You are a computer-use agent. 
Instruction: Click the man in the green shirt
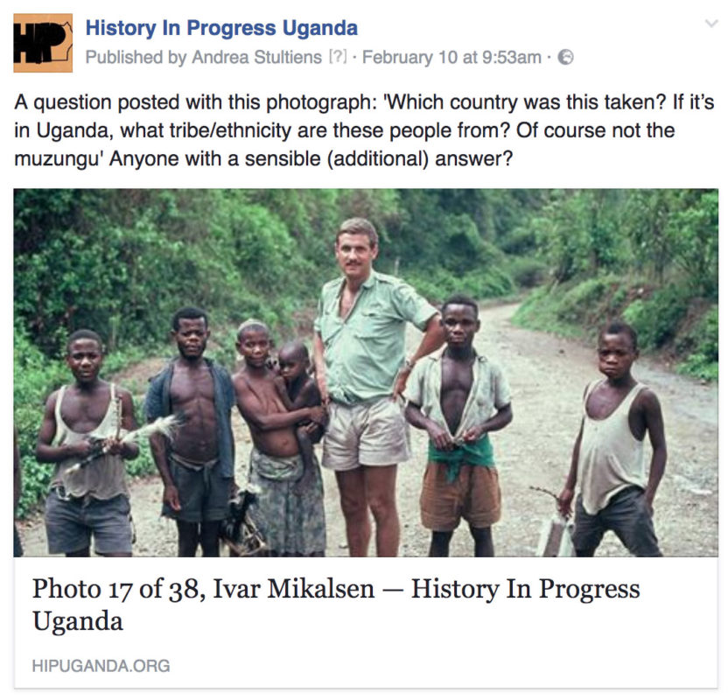tap(369, 385)
